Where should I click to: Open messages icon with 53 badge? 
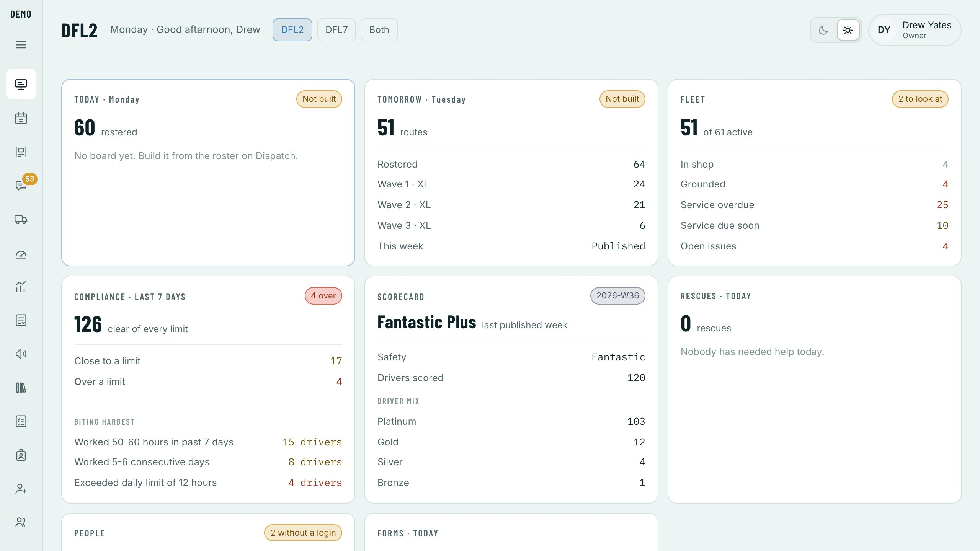click(21, 186)
